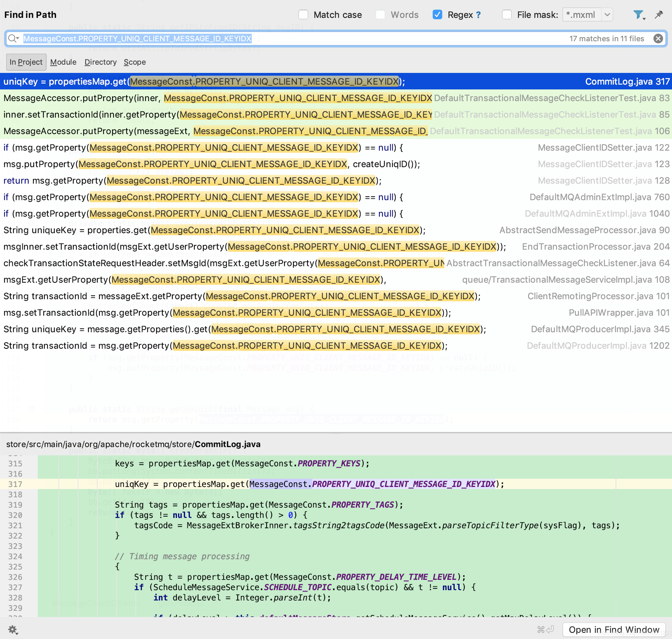
Task: Switch to the Module scope tab
Action: 63,62
